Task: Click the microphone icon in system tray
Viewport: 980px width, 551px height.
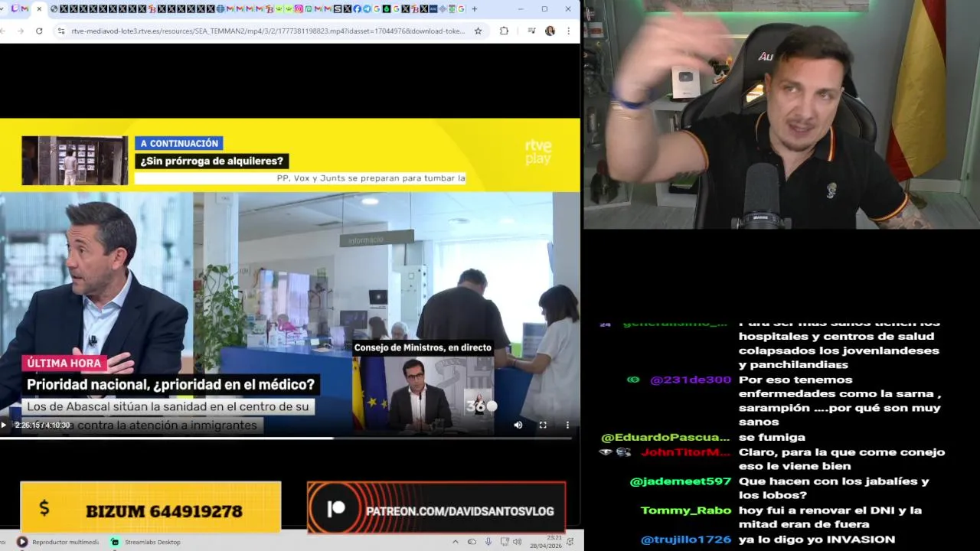Action: point(488,542)
